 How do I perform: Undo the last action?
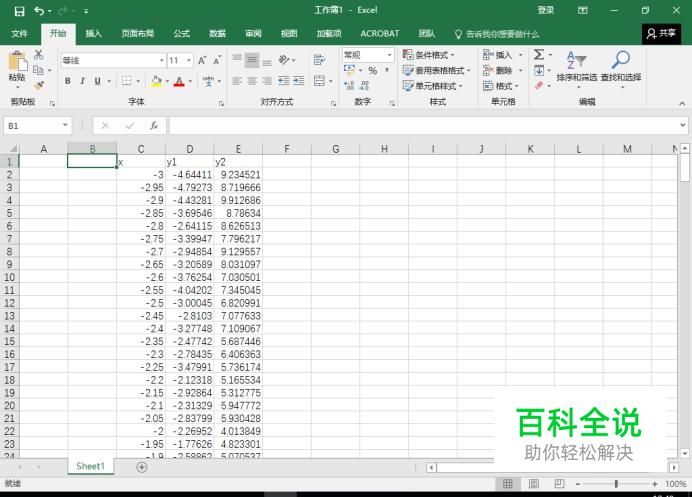point(39,11)
